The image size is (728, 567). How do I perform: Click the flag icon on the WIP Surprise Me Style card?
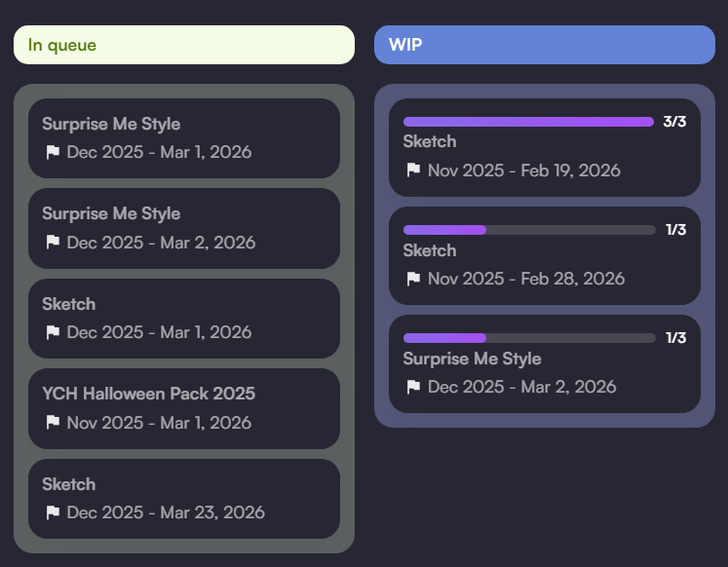(413, 387)
